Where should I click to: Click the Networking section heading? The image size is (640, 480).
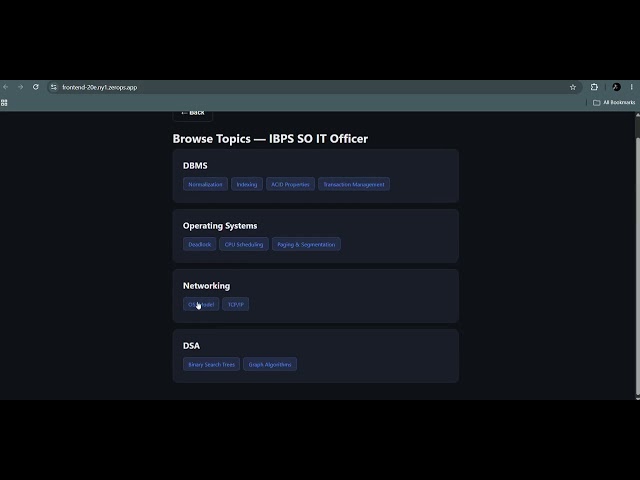click(207, 286)
